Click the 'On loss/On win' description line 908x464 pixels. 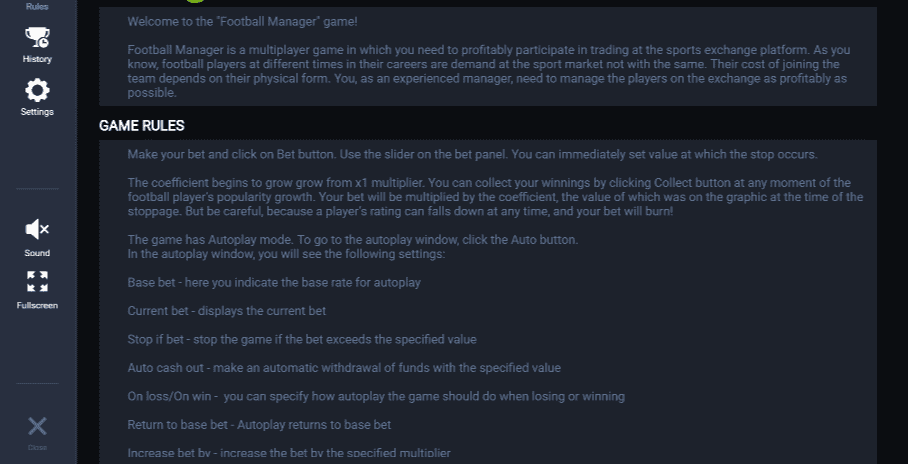(376, 397)
